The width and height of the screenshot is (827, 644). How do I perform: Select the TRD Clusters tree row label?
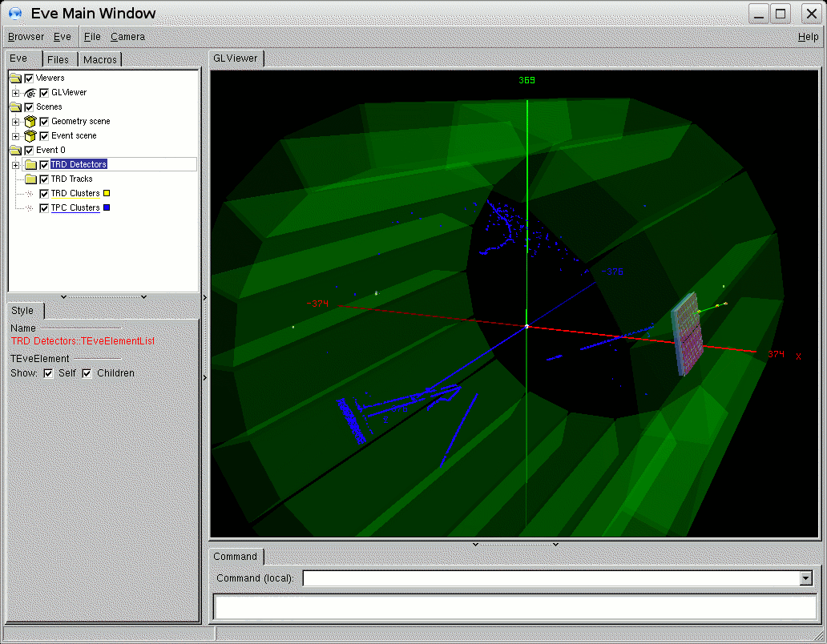(x=75, y=193)
